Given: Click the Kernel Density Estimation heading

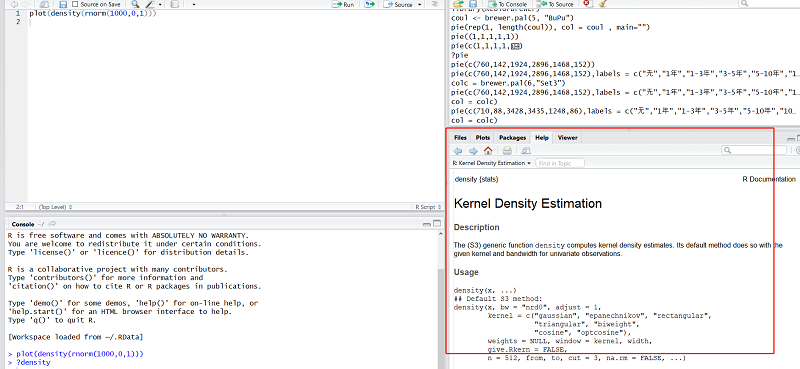Looking at the screenshot, I should click(528, 204).
